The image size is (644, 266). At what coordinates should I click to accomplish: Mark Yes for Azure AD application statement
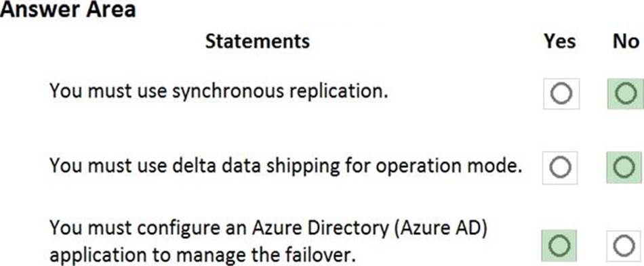pos(559,246)
